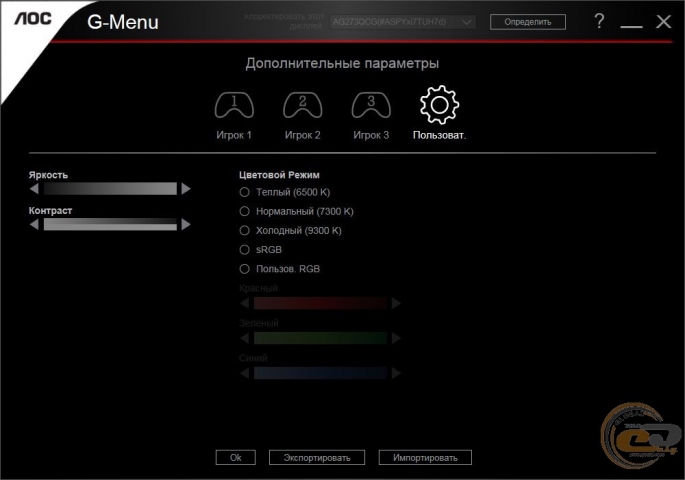Click the G-Menu title text
Screen dimensions: 685x480
tap(123, 22)
